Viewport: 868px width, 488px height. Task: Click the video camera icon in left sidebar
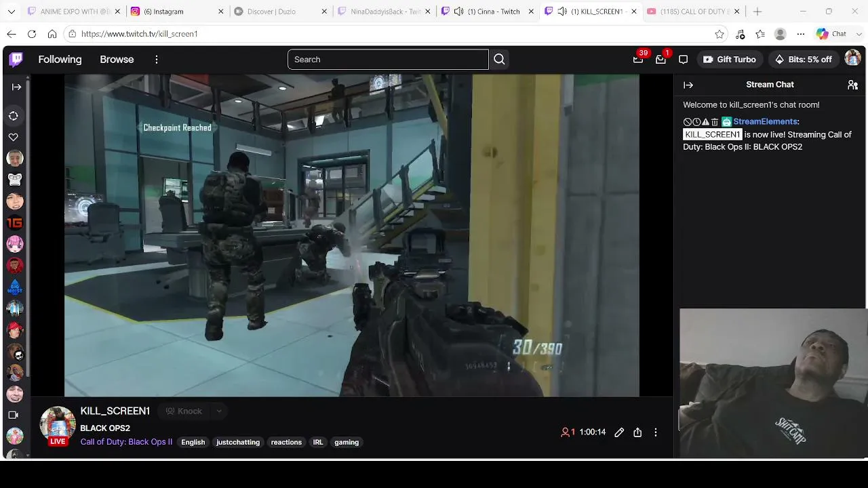pyautogui.click(x=14, y=415)
